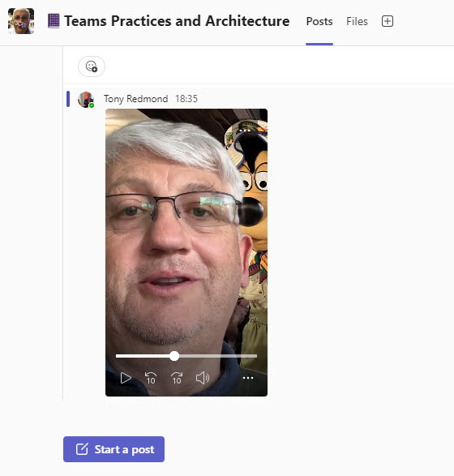Skip back 10 seconds in video

(151, 378)
